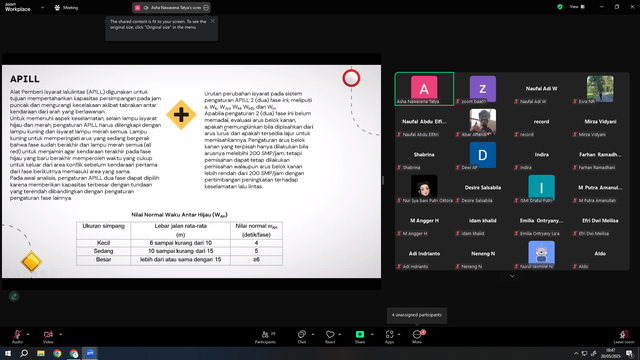Screen dimensions: 640x360
Task: Select Esra NR's video thumbnail
Action: coord(600,88)
